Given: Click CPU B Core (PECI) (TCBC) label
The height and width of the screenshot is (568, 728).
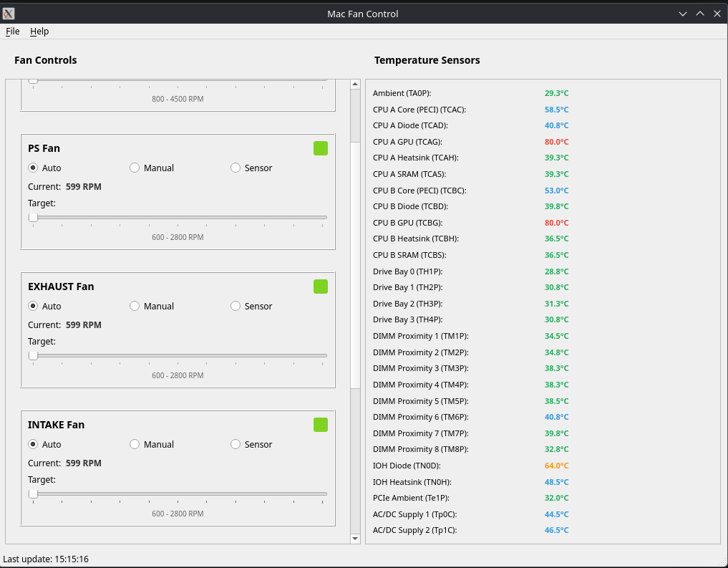Looking at the screenshot, I should pyautogui.click(x=419, y=191).
